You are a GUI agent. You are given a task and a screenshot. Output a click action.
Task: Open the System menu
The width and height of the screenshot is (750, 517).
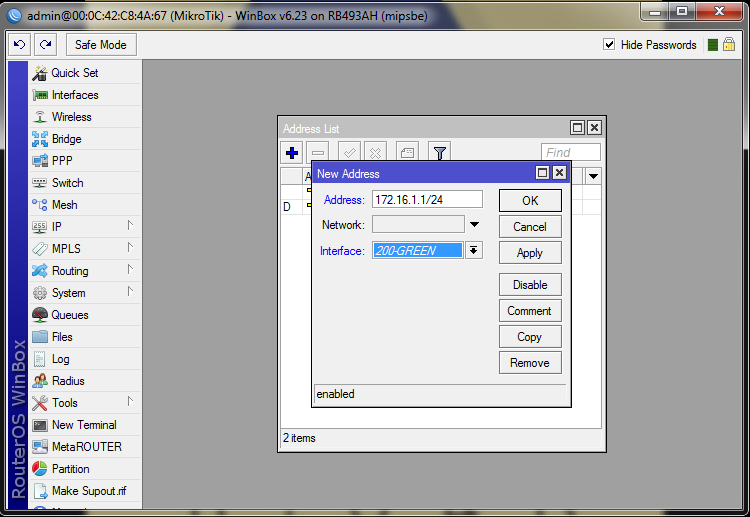tap(86, 293)
